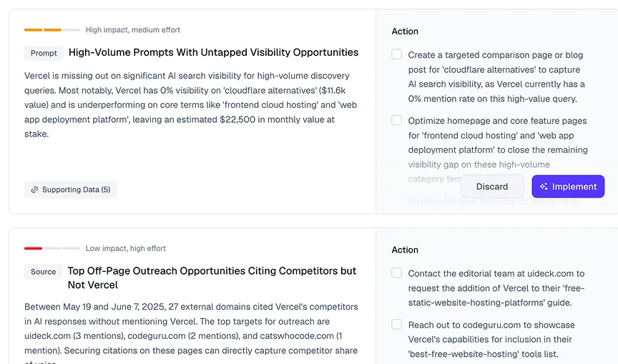Open 'Top Off-Page Outreach Opportunities' title
This screenshot has height=364, width=618.
211,271
